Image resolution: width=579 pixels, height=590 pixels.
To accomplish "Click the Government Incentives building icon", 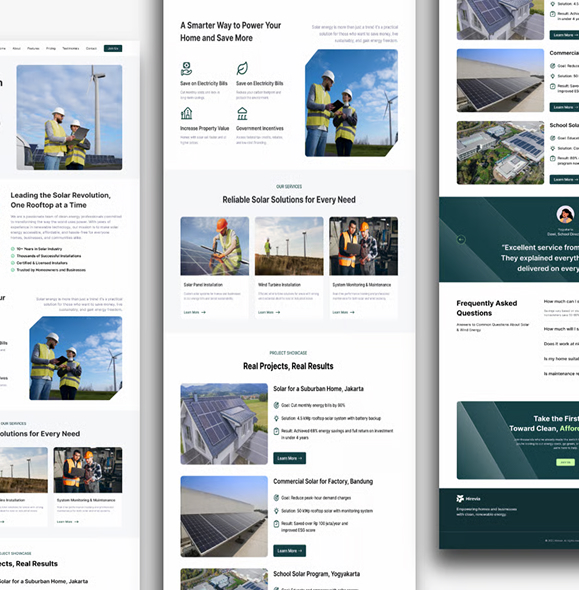I will [242, 113].
